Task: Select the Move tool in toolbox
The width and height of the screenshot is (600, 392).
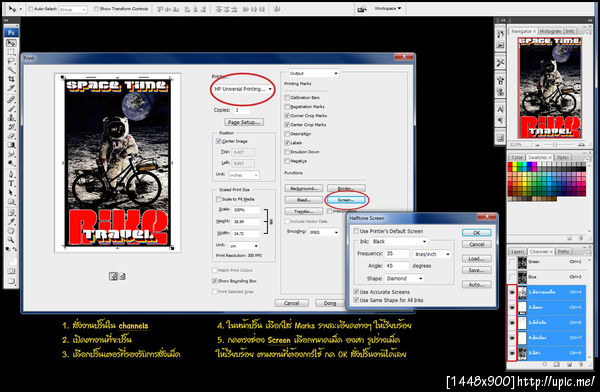Action: pos(11,43)
